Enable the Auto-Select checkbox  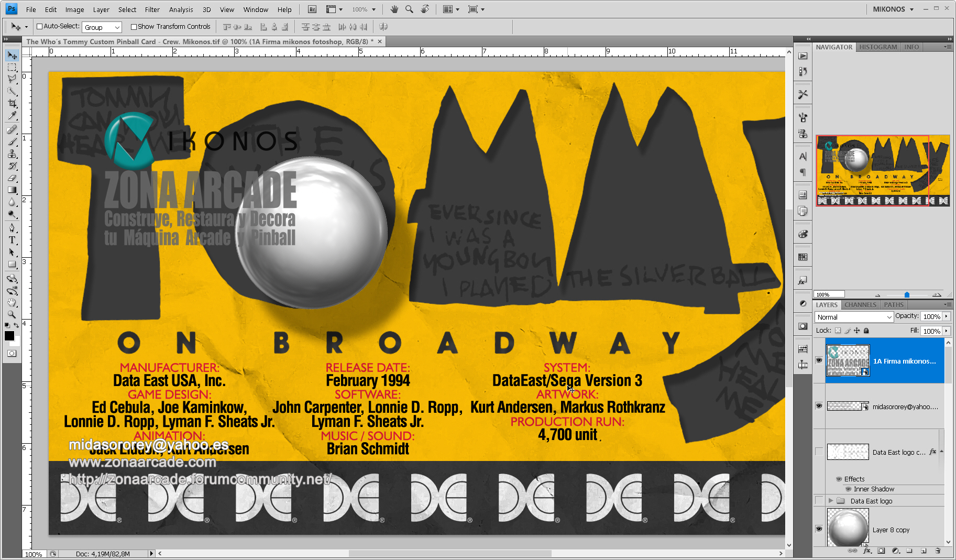click(x=39, y=27)
